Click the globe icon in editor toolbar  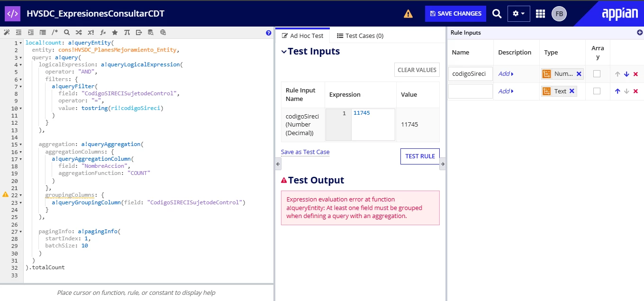pos(163,33)
